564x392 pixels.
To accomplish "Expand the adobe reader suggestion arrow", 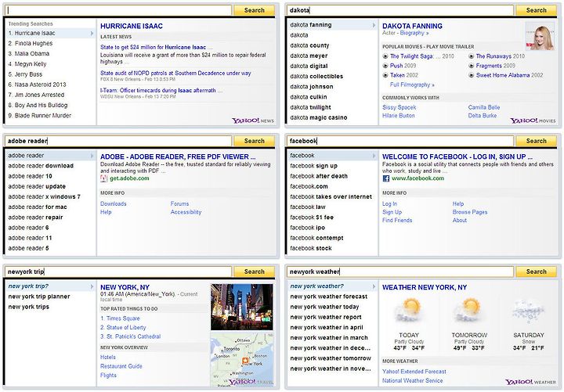I will [92, 156].
